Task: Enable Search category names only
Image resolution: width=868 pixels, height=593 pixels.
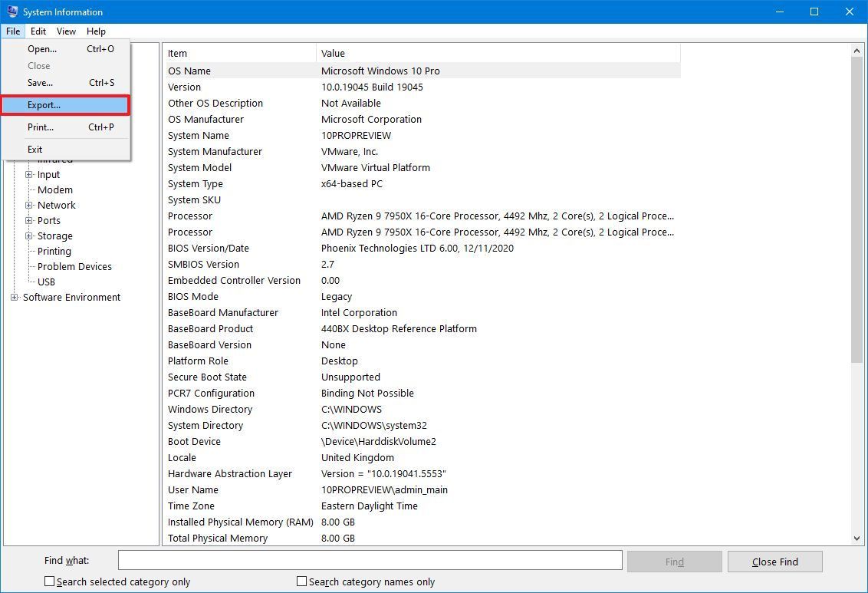Action: pos(300,581)
